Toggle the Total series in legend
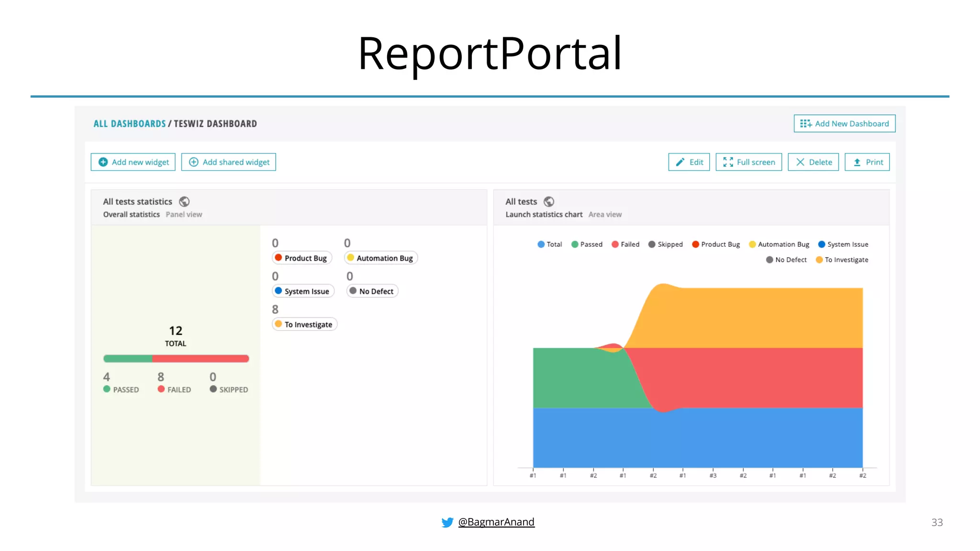The image size is (980, 551). click(x=550, y=244)
